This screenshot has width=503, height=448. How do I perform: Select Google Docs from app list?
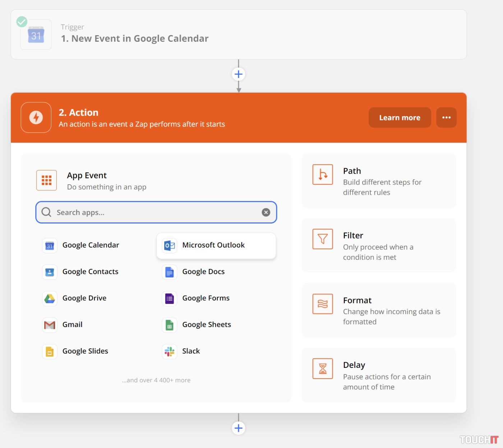point(203,272)
